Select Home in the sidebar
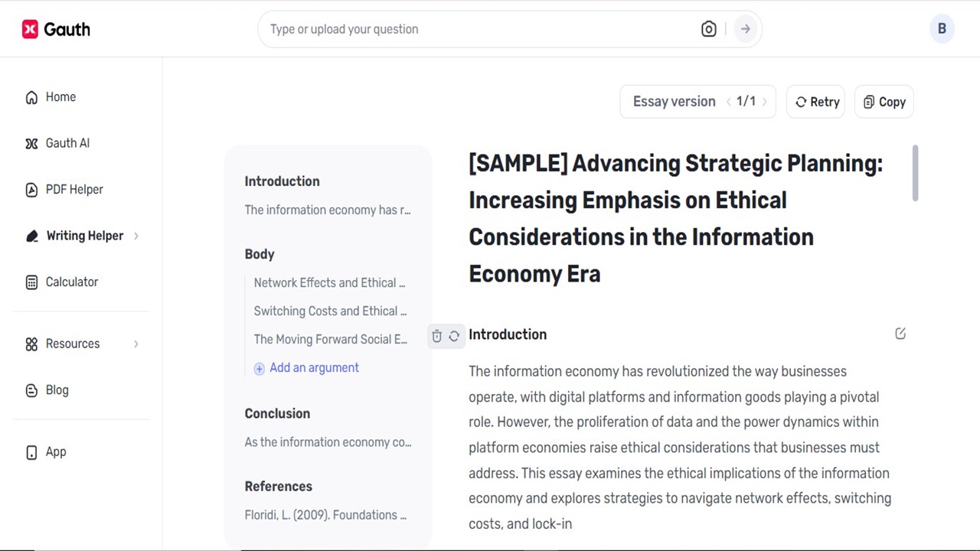980x551 pixels. click(x=60, y=97)
